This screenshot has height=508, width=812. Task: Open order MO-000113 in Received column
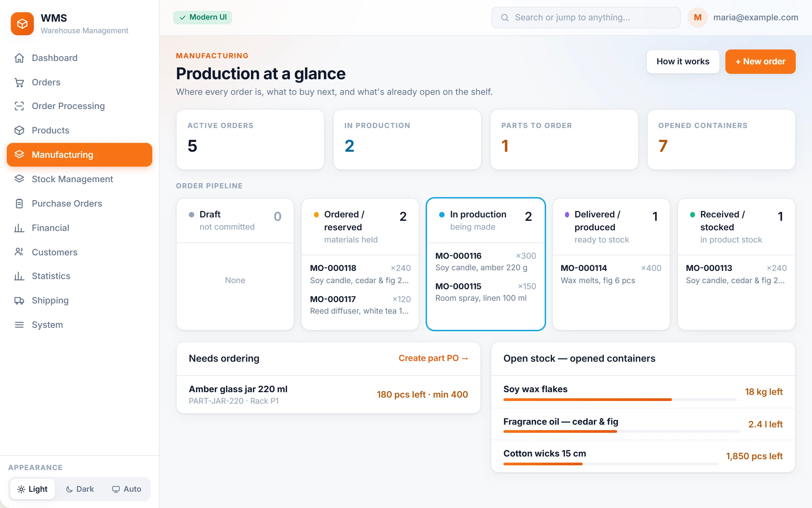[736, 274]
